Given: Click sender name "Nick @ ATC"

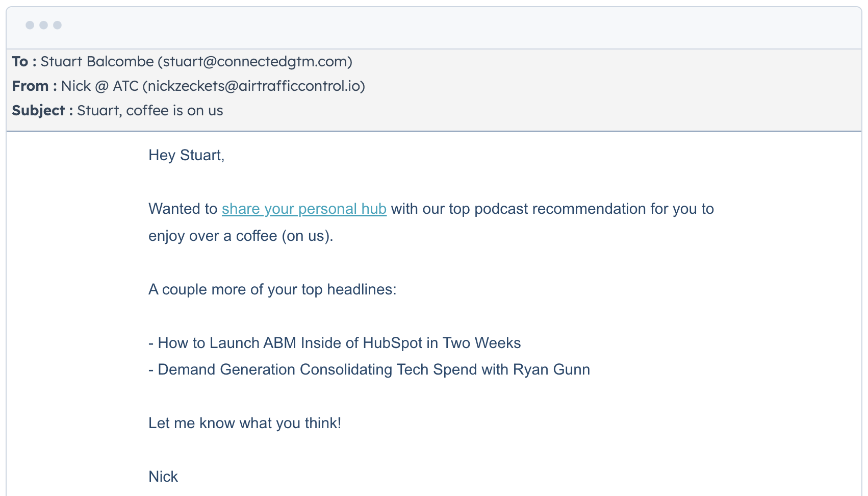Looking at the screenshot, I should pyautogui.click(x=100, y=86).
